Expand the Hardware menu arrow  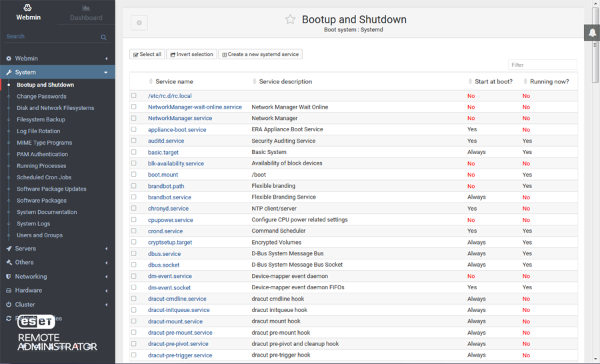(x=107, y=291)
